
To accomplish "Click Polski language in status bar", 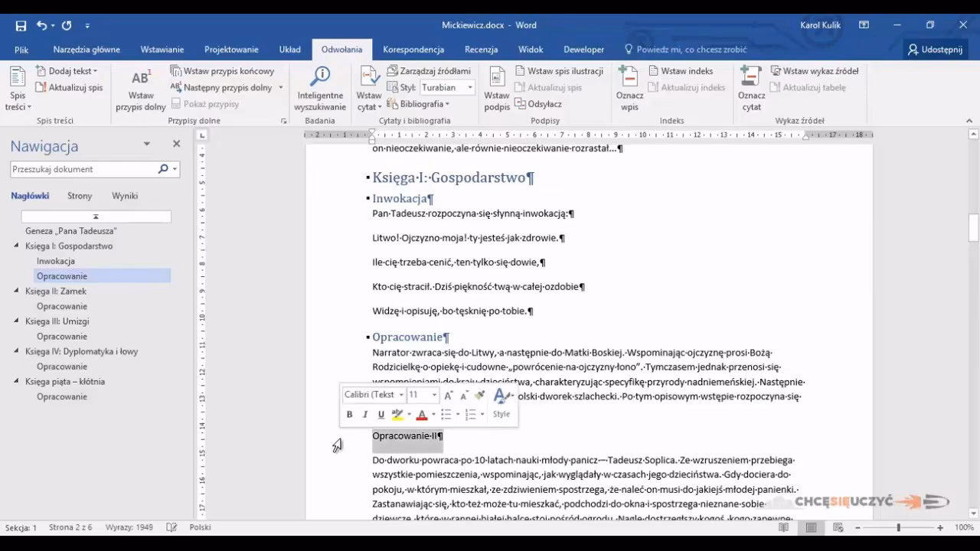I will [x=200, y=527].
